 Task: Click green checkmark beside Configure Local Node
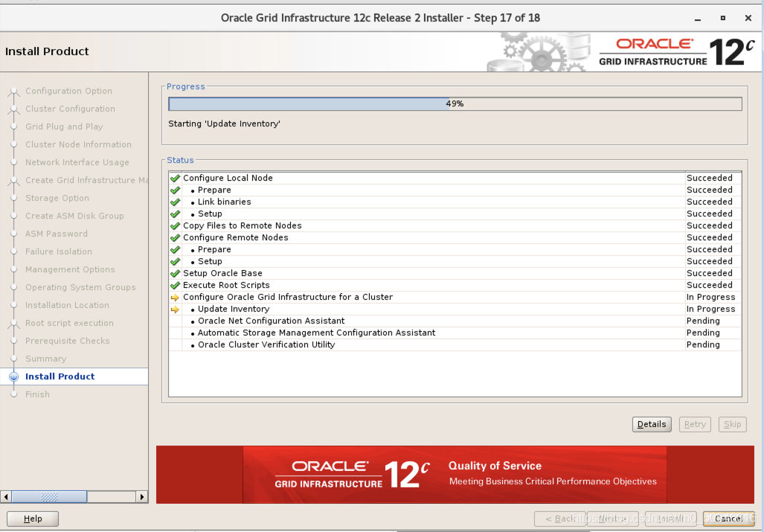[176, 179]
